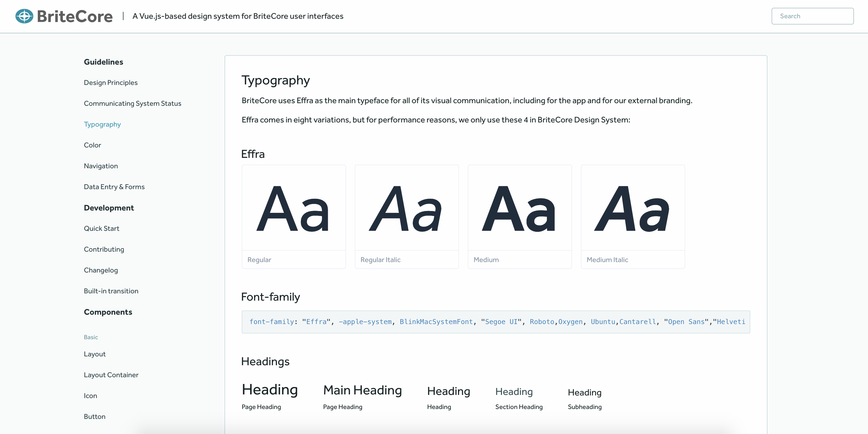
Task: Click the Vue.js-based design system tagline
Action: click(238, 16)
